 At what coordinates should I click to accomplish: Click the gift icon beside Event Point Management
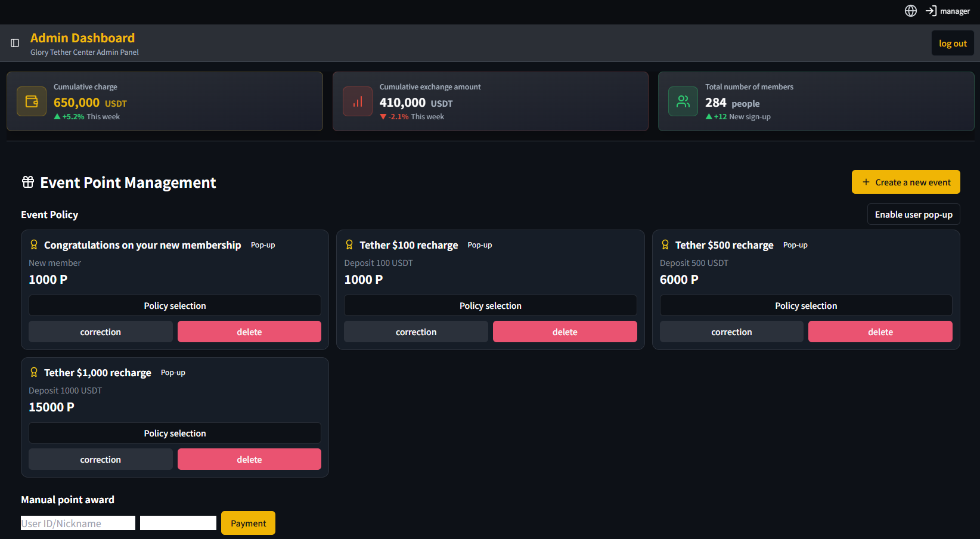point(28,182)
